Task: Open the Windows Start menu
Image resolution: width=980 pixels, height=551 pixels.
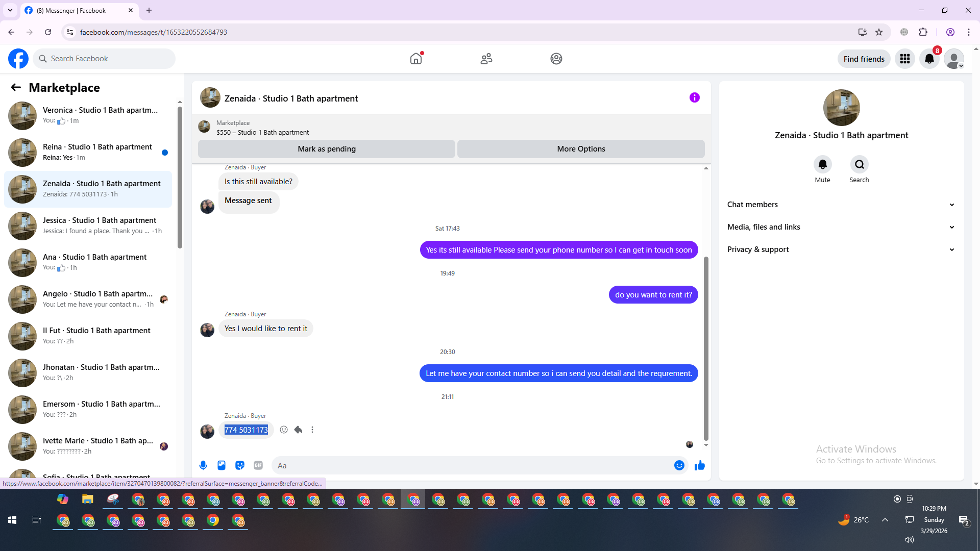Action: (x=12, y=520)
